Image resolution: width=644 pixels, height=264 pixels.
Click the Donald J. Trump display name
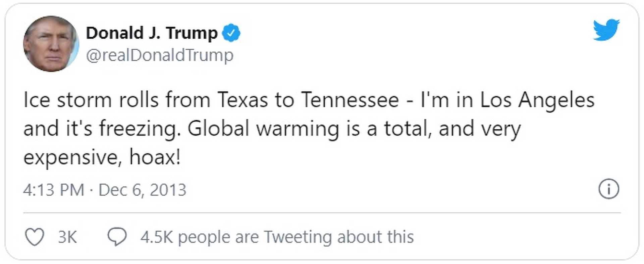click(152, 33)
